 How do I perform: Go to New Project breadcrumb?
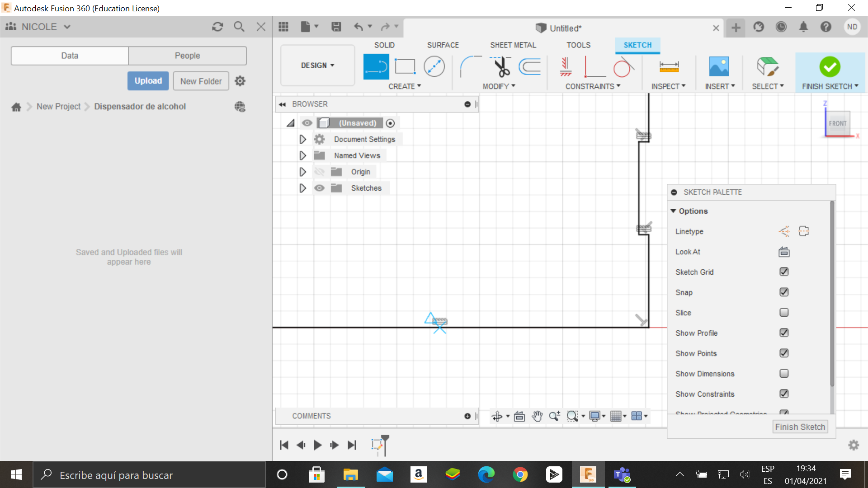click(58, 107)
